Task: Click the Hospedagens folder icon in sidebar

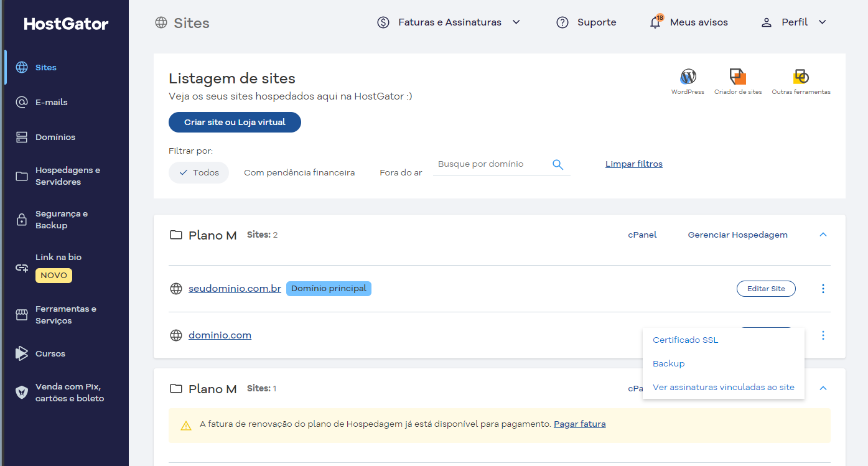Action: pyautogui.click(x=22, y=176)
